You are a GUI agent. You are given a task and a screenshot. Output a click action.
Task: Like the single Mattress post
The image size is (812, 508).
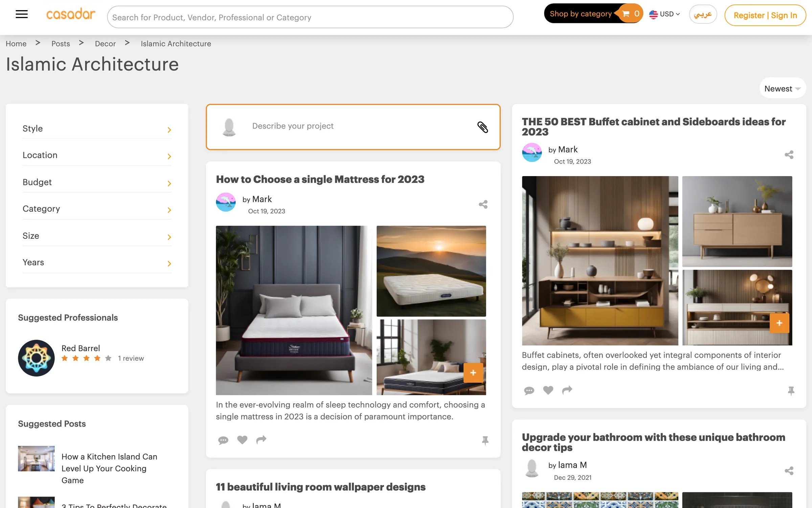[x=242, y=440]
